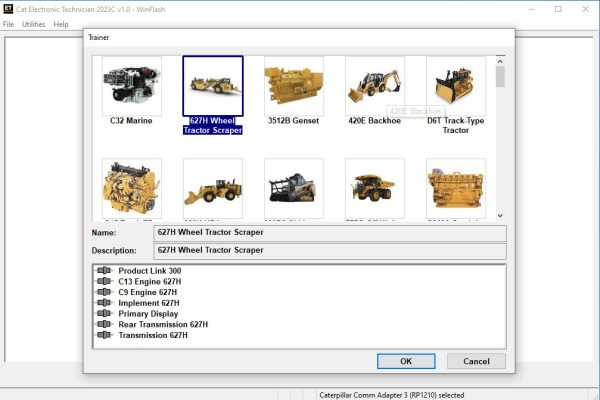Click the Cancel button

click(476, 361)
